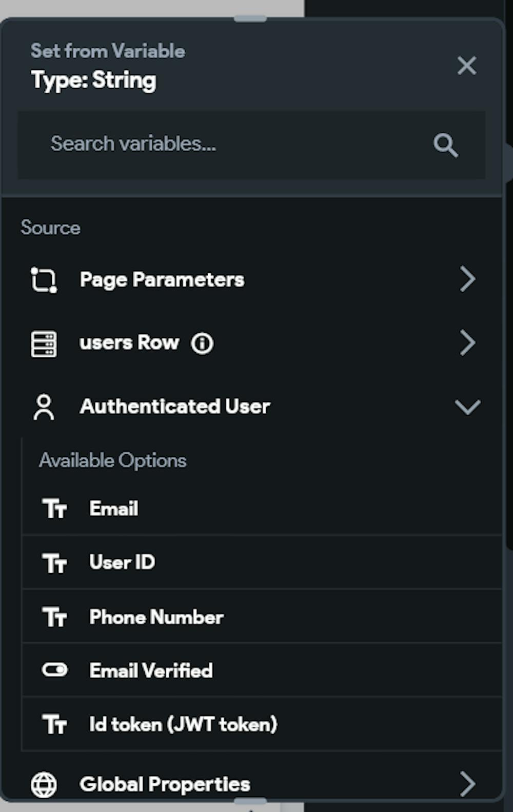Click the Page Parameters icon

(x=44, y=280)
